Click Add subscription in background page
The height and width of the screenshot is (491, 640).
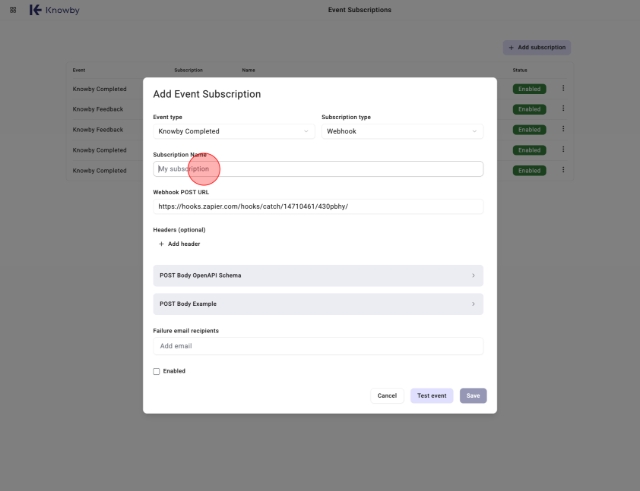537,47
